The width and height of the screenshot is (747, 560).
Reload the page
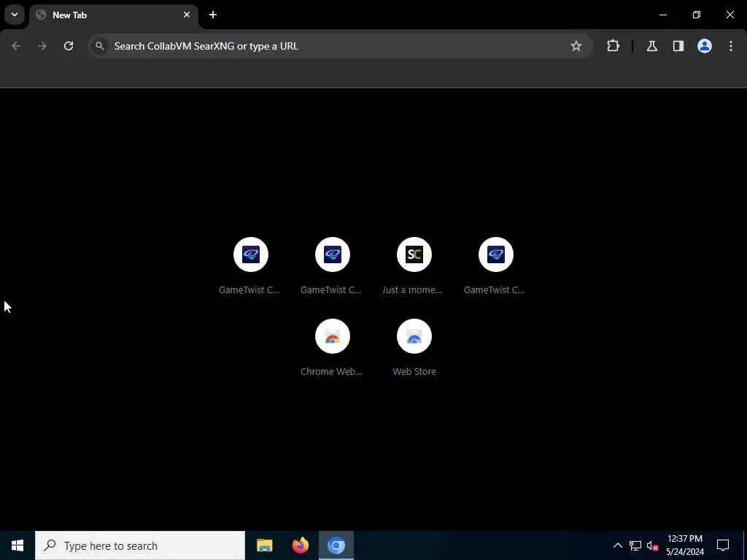pyautogui.click(x=69, y=46)
